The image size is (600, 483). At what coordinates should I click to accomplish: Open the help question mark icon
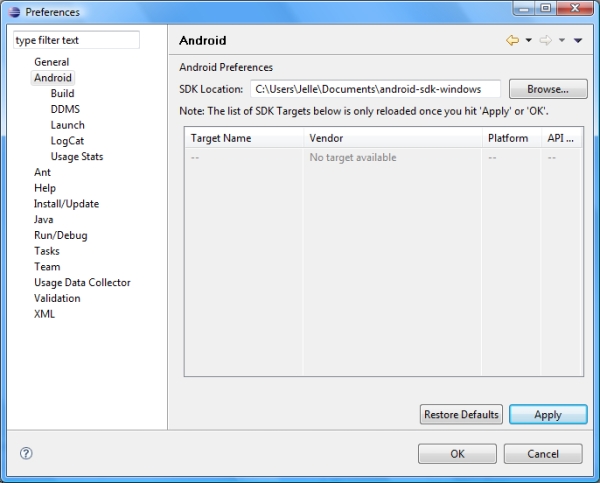27,453
